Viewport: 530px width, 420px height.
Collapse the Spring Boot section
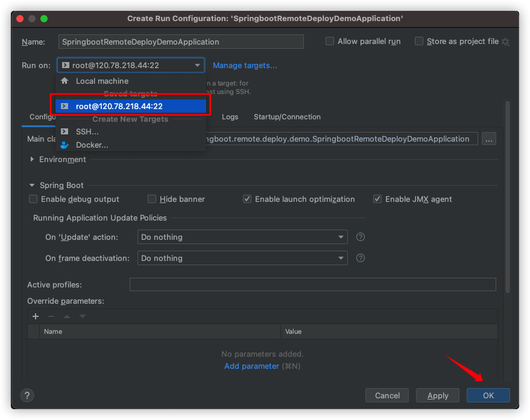click(32, 186)
